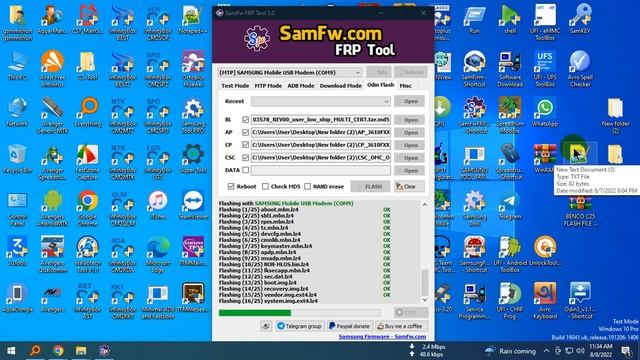Select the Super Tool desktop icon
Screen dimensions: 640x360
193,159
